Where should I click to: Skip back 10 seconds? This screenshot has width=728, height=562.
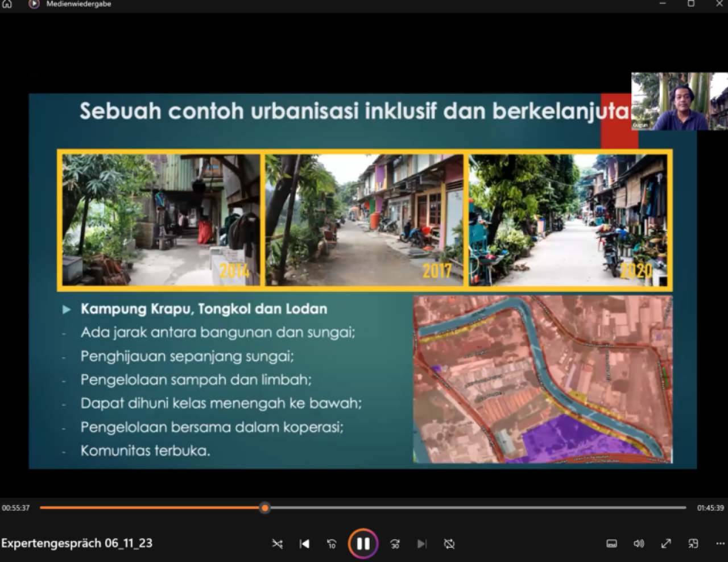(332, 544)
